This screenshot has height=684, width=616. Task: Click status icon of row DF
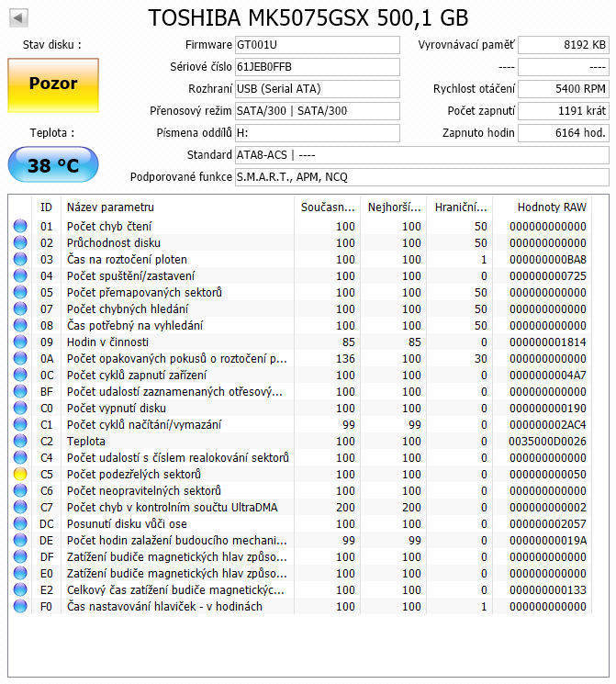[x=20, y=557]
